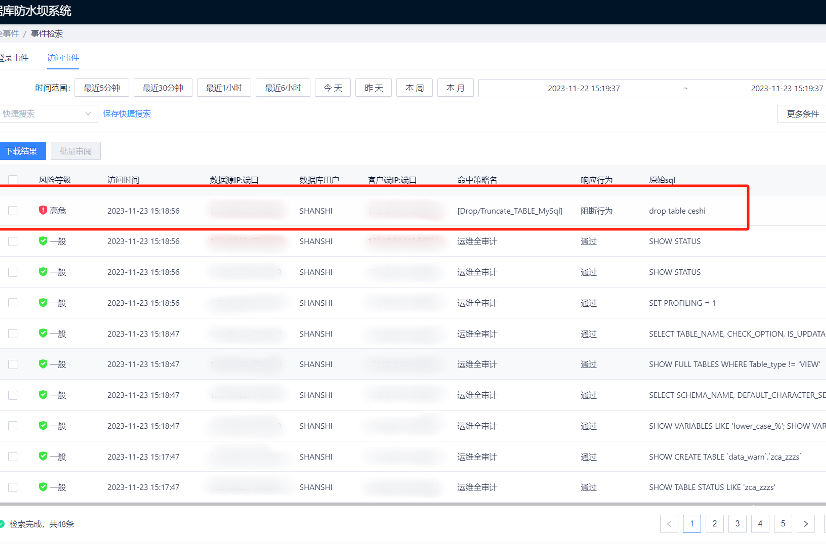Image resolution: width=826 pixels, height=553 pixels.
Task: Click the 'SET PROFILING = 1' SQL text
Action: [682, 303]
